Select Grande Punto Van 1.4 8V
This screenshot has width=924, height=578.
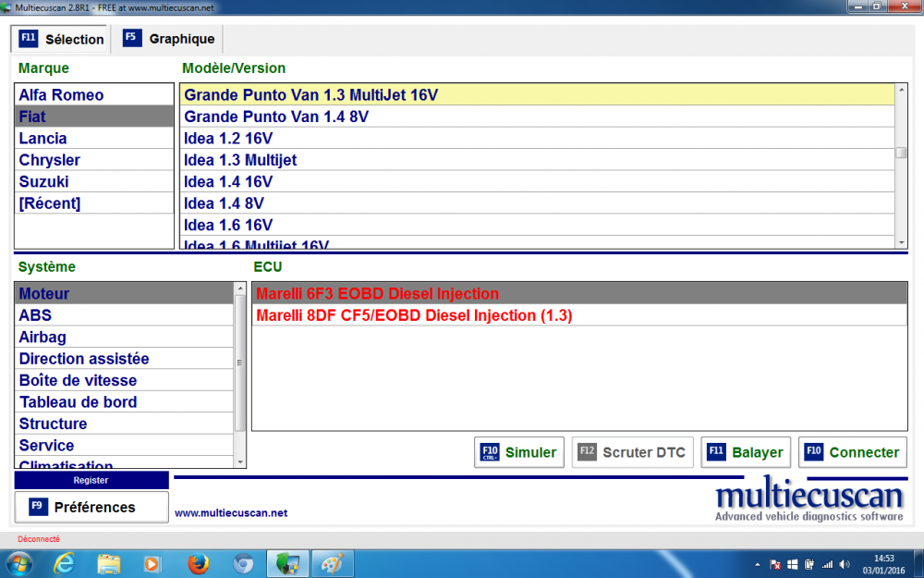click(x=538, y=117)
